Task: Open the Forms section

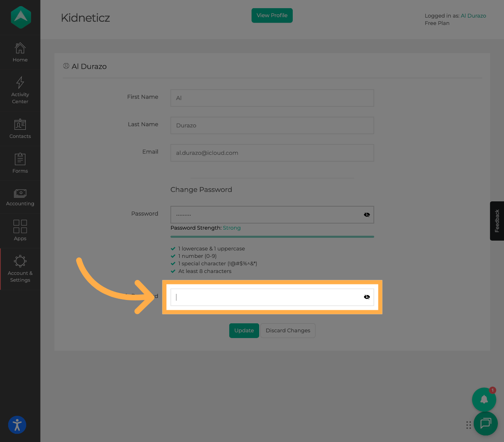Action: (x=20, y=163)
